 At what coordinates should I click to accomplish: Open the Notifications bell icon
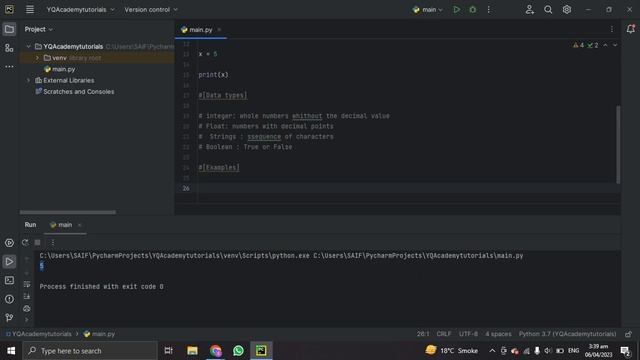(x=631, y=29)
